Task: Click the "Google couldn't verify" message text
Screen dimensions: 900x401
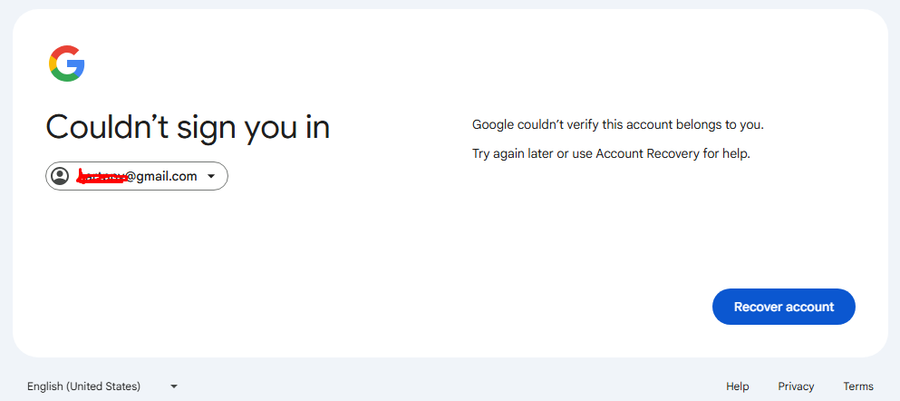Action: pyautogui.click(x=618, y=124)
